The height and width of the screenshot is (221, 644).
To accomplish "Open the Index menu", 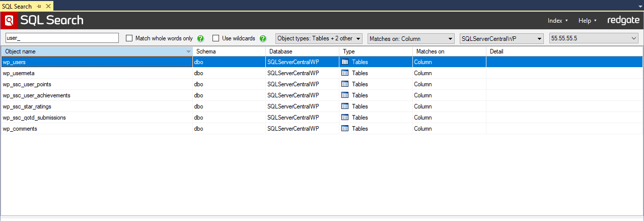I will (x=558, y=21).
